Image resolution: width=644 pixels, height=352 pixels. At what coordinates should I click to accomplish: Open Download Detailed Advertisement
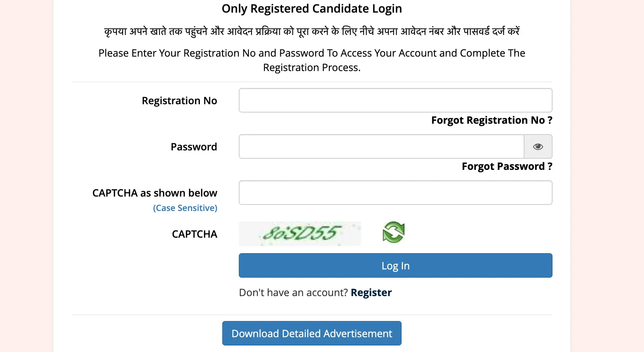(312, 333)
